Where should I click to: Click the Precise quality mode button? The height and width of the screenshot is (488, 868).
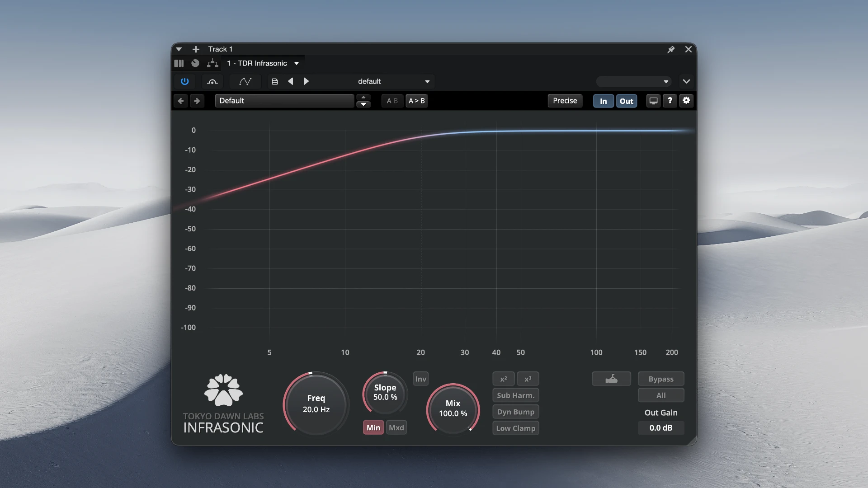(x=565, y=101)
